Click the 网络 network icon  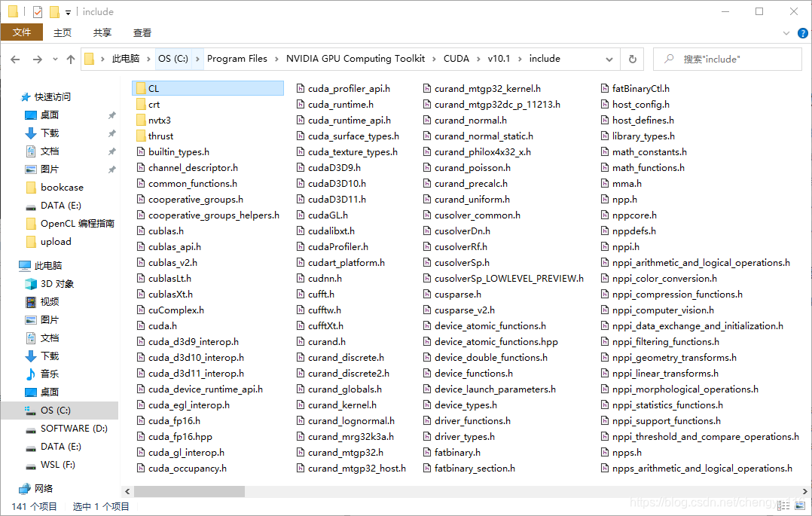[x=24, y=489]
